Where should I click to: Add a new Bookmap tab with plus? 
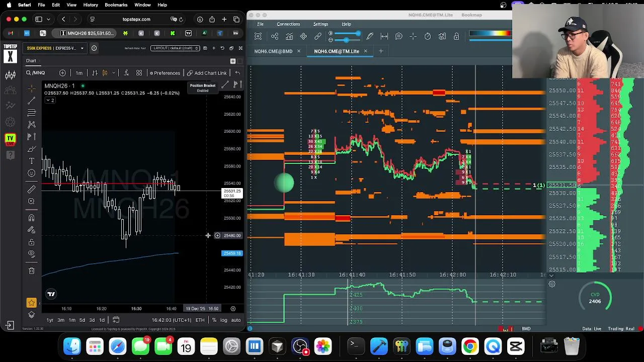pos(381,51)
